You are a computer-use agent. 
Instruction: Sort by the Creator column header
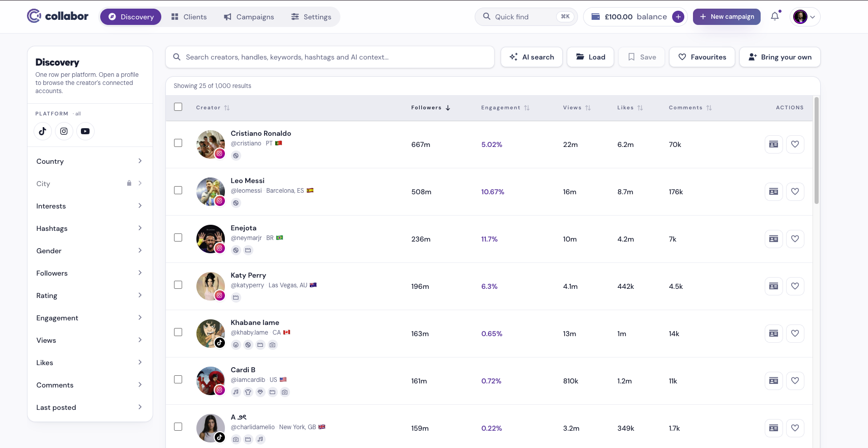213,108
